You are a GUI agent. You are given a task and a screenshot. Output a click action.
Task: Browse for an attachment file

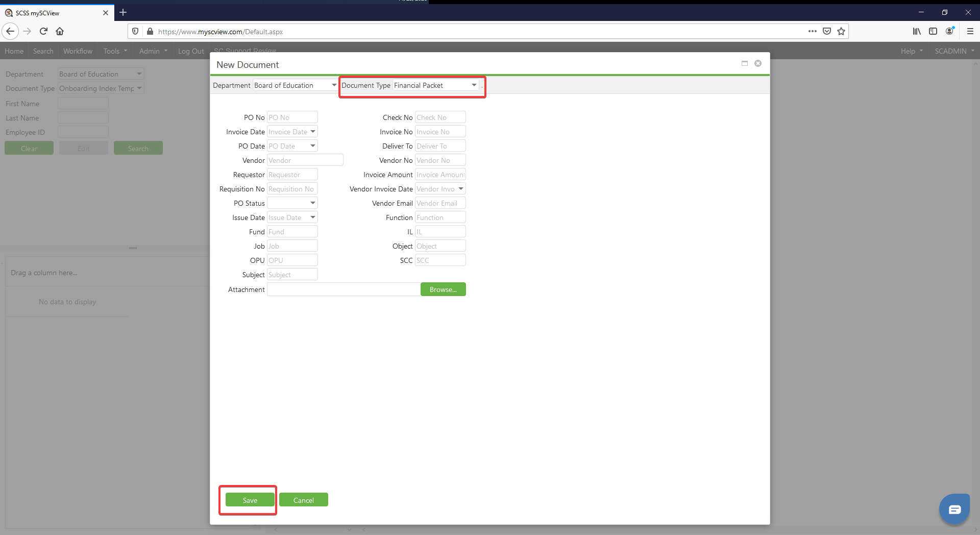tap(443, 289)
